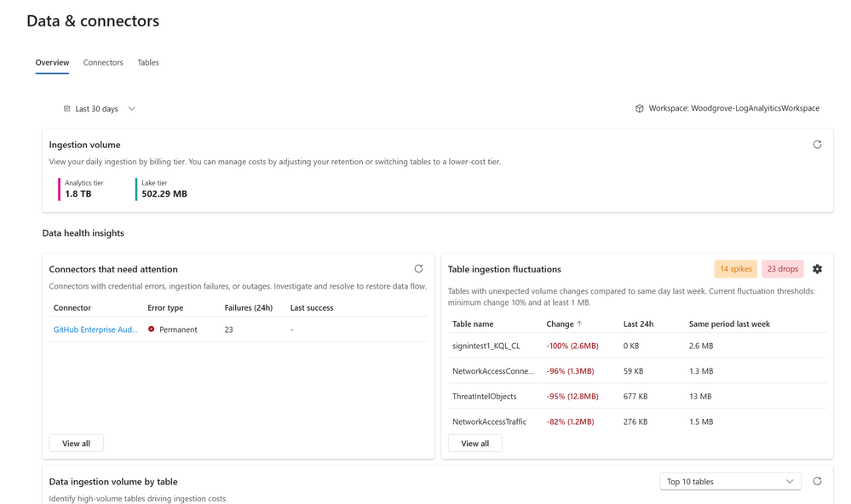Click the workspace cube icon
851x504 pixels.
[x=640, y=108]
